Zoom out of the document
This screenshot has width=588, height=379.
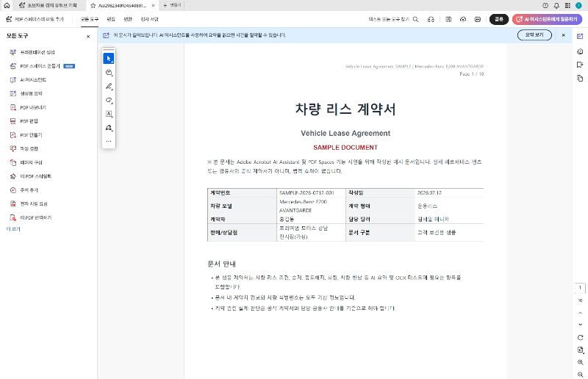tap(580, 375)
